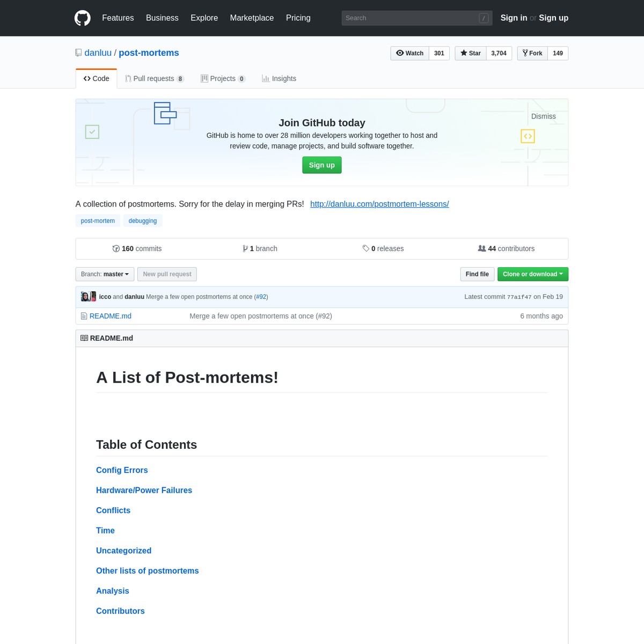Jump to Other lists of postmortems section

tap(148, 570)
